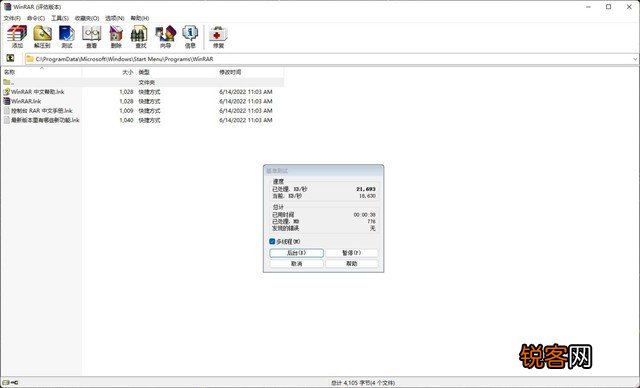Sort by 类型 (Type) column header
This screenshot has height=388, width=640.
point(176,72)
